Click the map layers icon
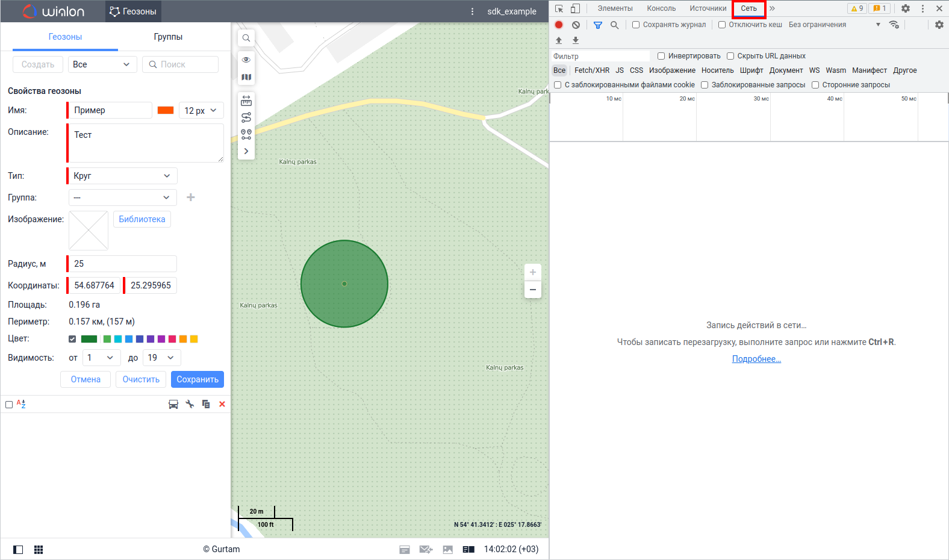Image resolution: width=949 pixels, height=560 pixels. (x=246, y=77)
